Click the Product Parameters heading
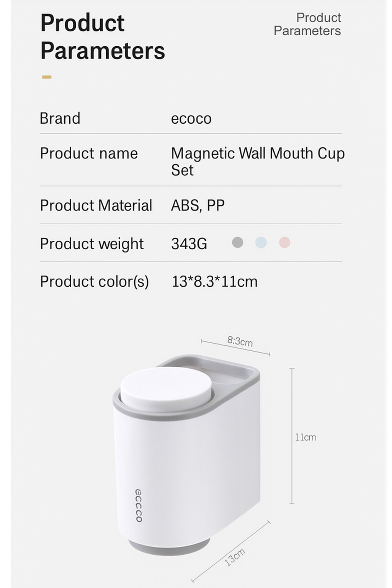392x588 pixels. pyautogui.click(x=103, y=37)
